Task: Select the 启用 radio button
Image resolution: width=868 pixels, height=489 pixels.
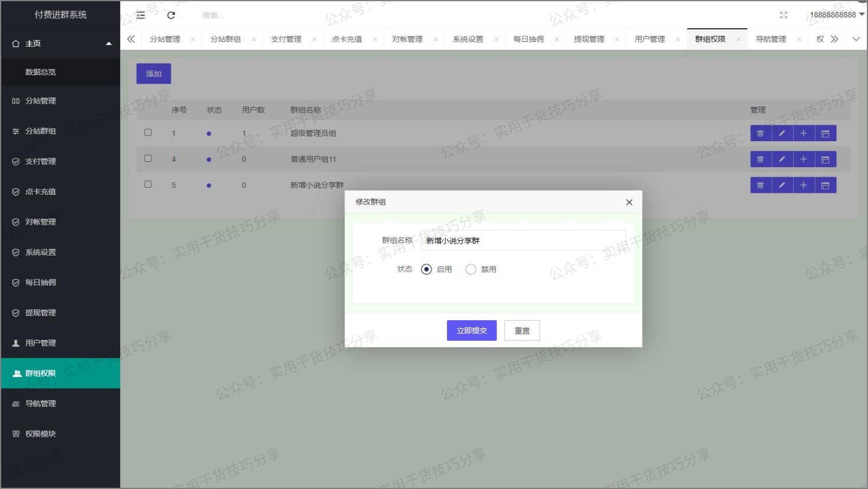Action: pos(426,269)
